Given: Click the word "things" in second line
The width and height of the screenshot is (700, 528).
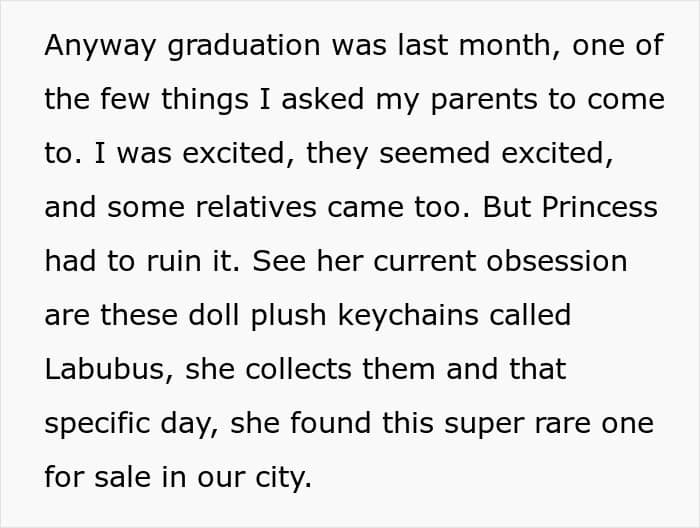Looking at the screenshot, I should point(204,100).
